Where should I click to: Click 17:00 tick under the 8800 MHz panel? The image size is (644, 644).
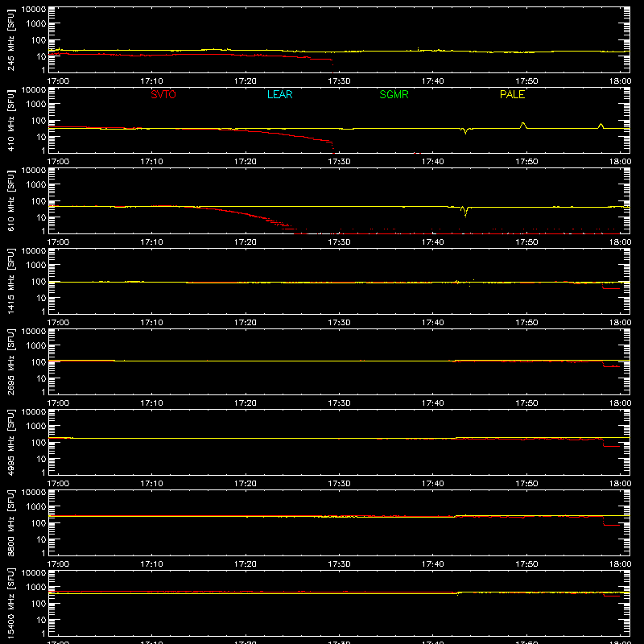pyautogui.click(x=58, y=564)
